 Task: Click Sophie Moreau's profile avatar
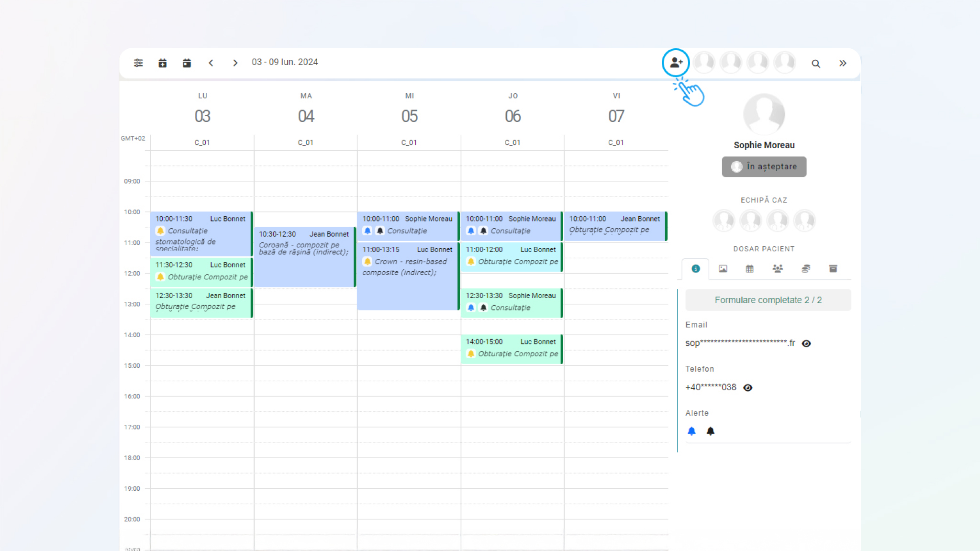(764, 114)
